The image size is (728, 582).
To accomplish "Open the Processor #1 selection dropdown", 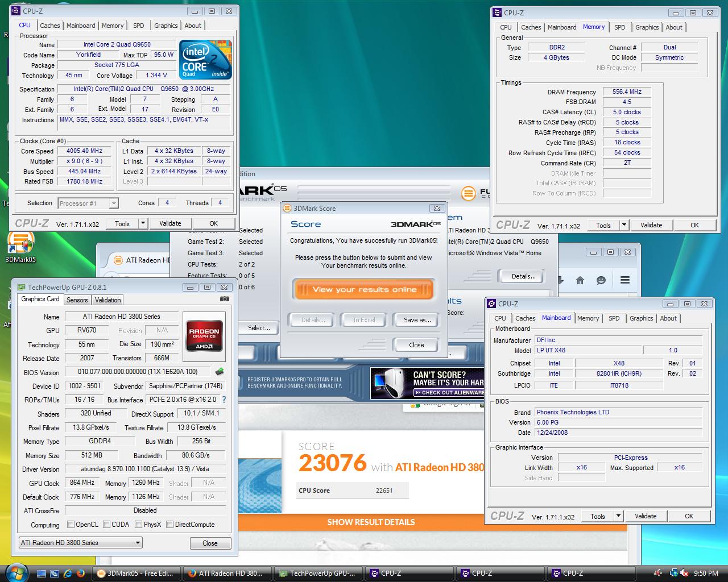I will click(88, 203).
